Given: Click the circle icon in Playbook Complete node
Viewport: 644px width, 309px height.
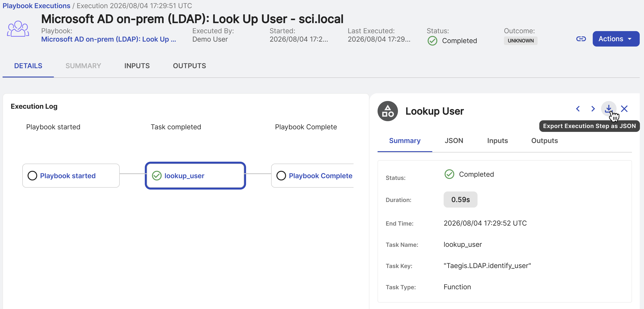Looking at the screenshot, I should click(x=281, y=176).
